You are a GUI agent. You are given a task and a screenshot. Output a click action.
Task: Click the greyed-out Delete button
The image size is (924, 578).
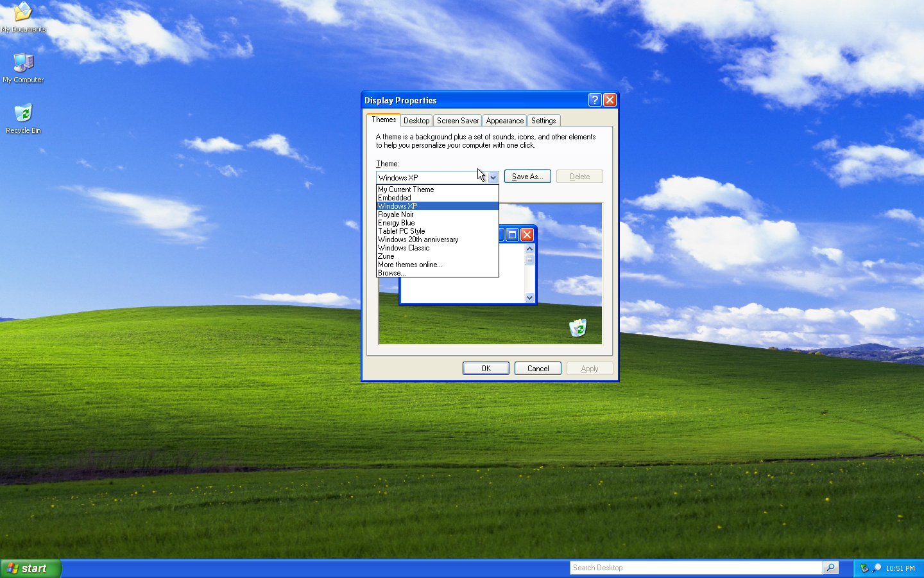tap(579, 177)
